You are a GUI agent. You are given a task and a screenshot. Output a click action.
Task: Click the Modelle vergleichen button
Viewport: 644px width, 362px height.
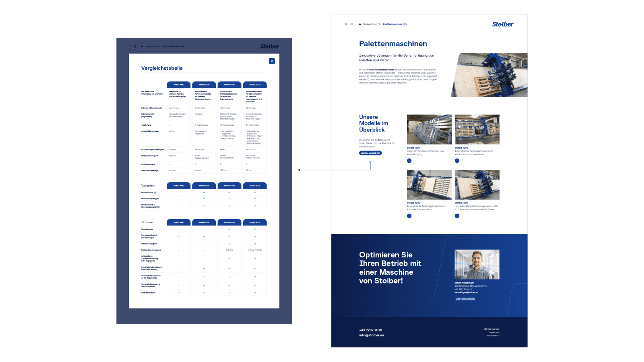pos(370,153)
